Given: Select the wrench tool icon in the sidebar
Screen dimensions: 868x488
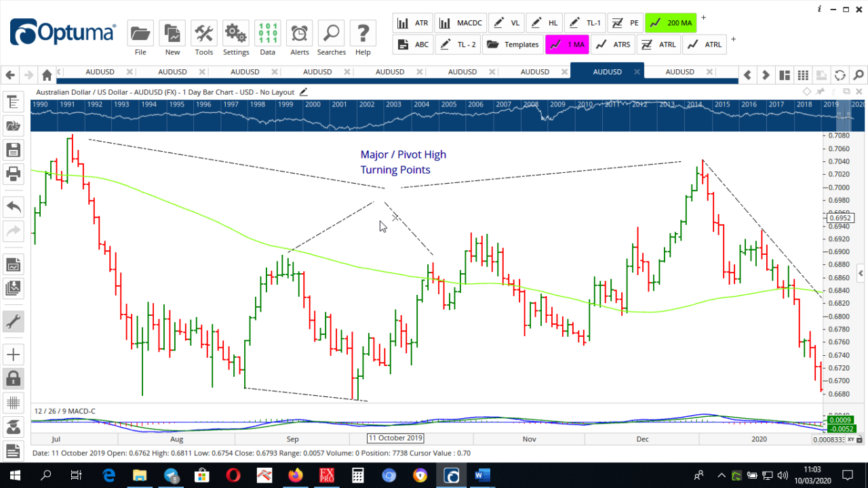Looking at the screenshot, I should 14,321.
